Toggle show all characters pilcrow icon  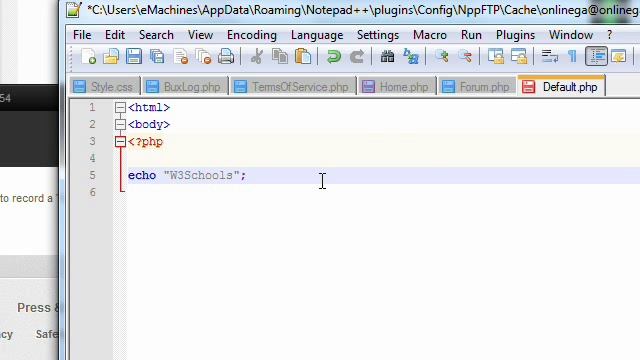pos(572,56)
